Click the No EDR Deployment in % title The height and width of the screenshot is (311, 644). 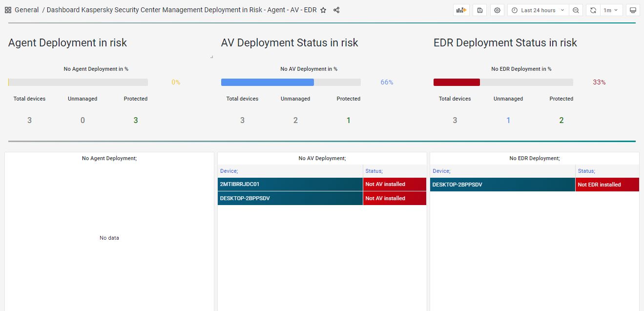[x=521, y=69]
